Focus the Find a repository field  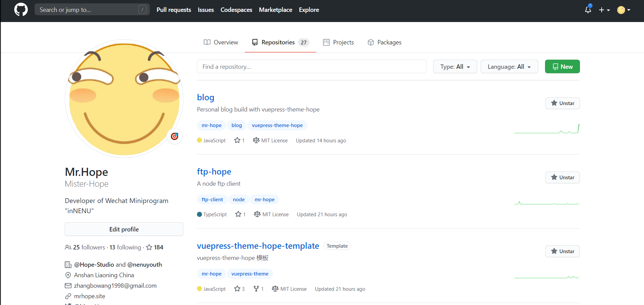coord(311,67)
